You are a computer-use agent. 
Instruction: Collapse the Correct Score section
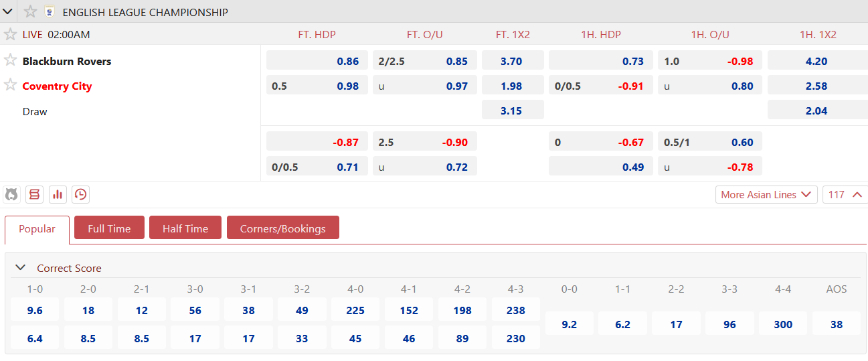[x=21, y=268]
